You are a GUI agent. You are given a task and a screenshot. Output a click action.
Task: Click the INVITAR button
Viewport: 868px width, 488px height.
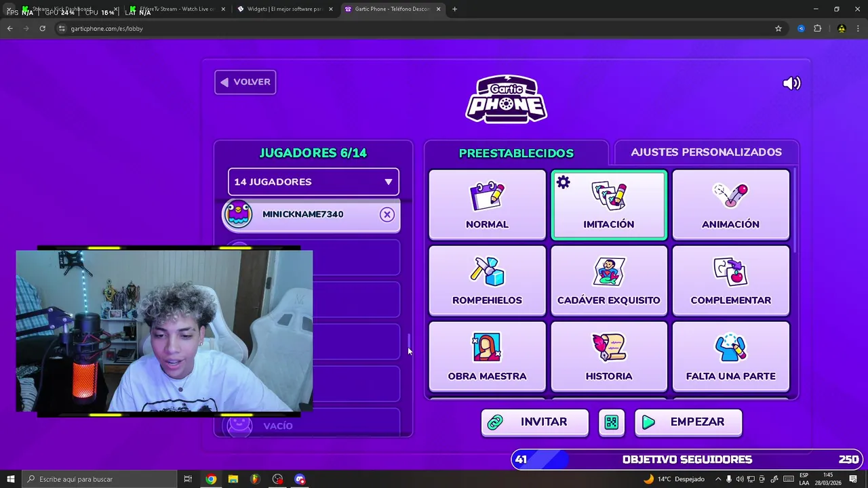pyautogui.click(x=534, y=422)
